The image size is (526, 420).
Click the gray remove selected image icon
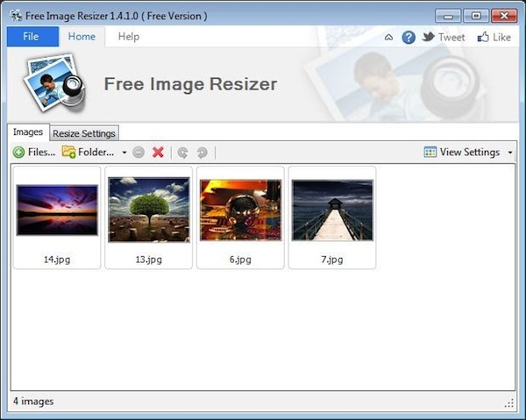click(139, 153)
